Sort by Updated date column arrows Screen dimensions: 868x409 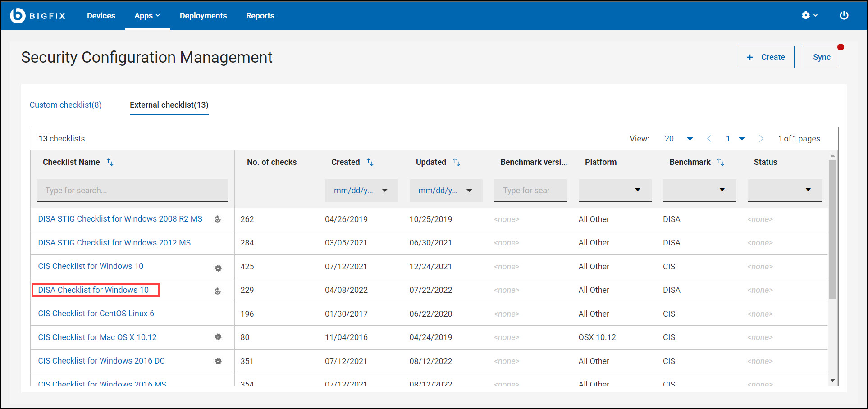pos(457,162)
